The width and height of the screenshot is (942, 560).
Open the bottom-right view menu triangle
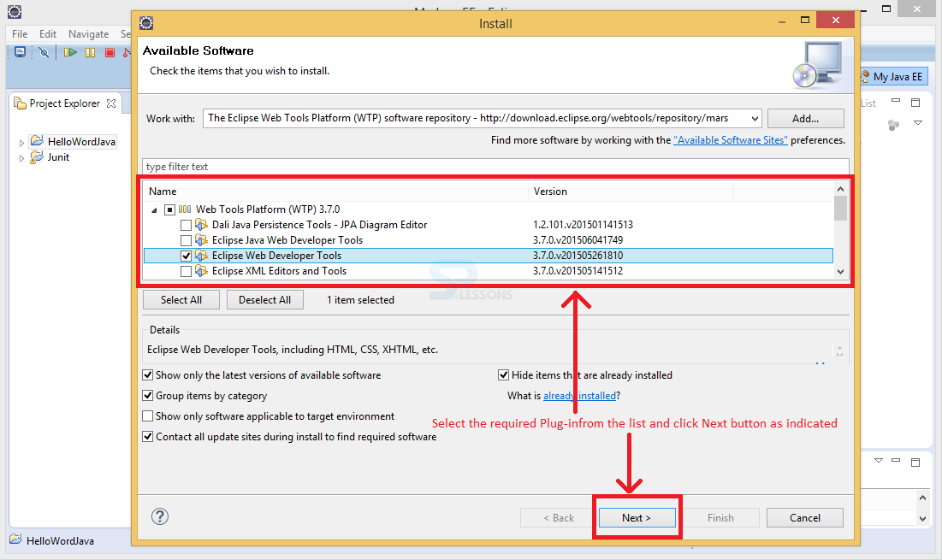879,460
